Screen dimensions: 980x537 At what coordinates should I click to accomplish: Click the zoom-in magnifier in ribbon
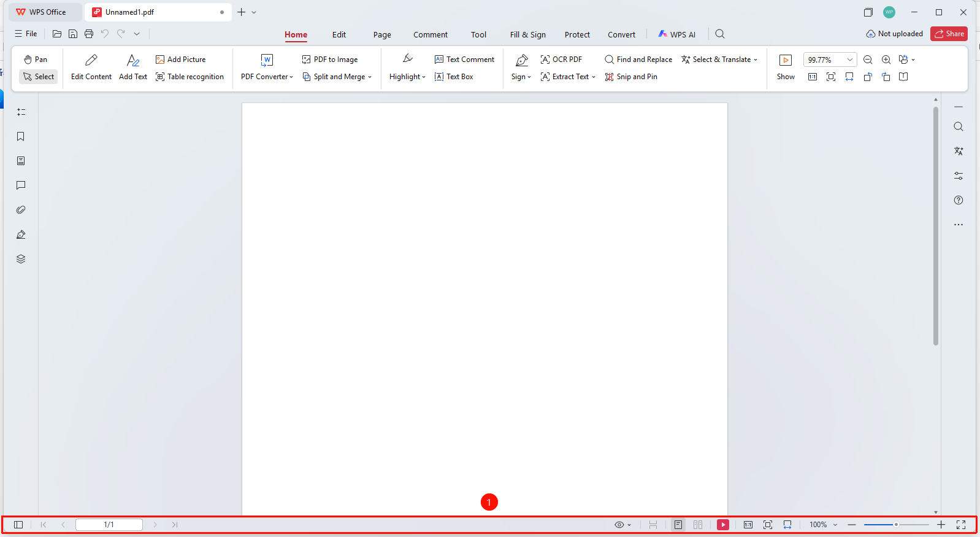pyautogui.click(x=886, y=60)
